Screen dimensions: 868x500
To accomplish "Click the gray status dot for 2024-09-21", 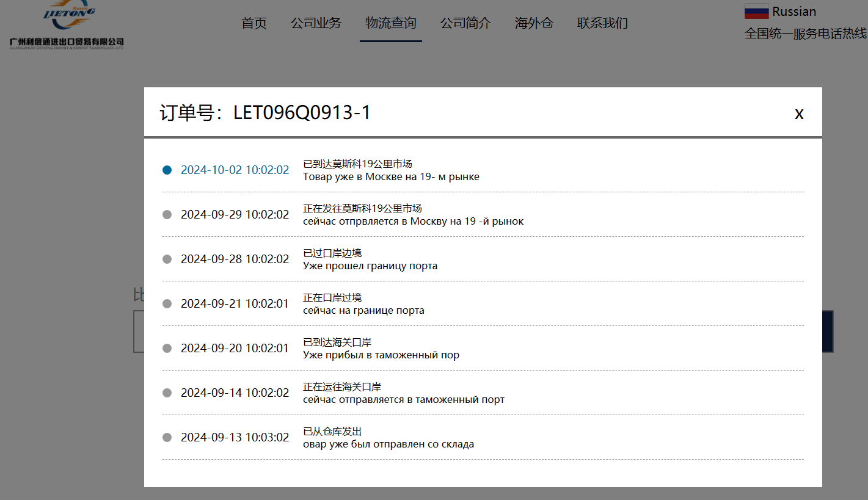I will (167, 303).
